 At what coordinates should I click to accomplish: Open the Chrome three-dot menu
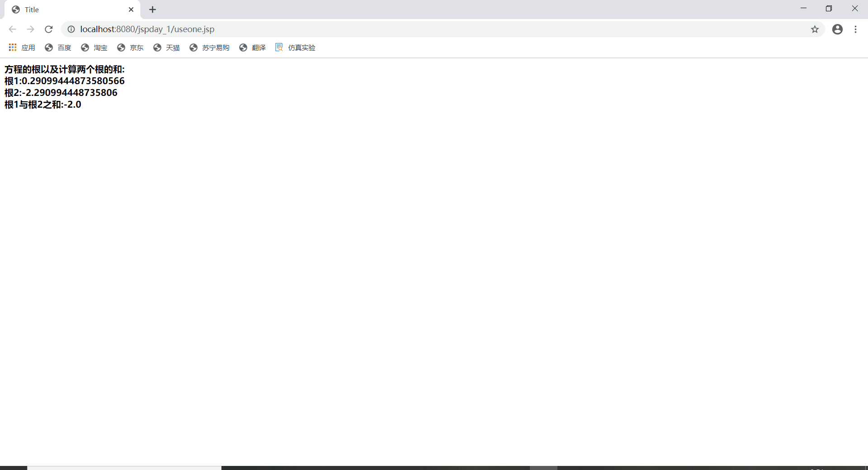coord(855,29)
